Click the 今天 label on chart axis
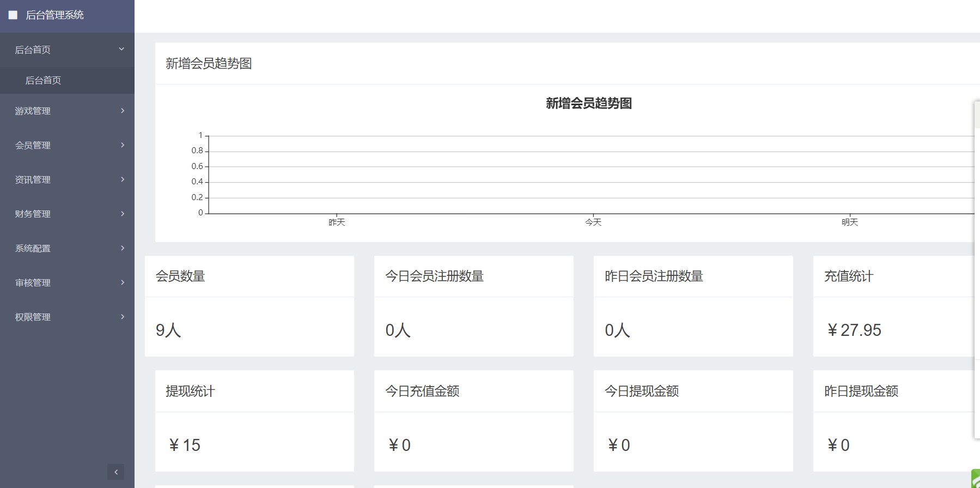 click(593, 222)
